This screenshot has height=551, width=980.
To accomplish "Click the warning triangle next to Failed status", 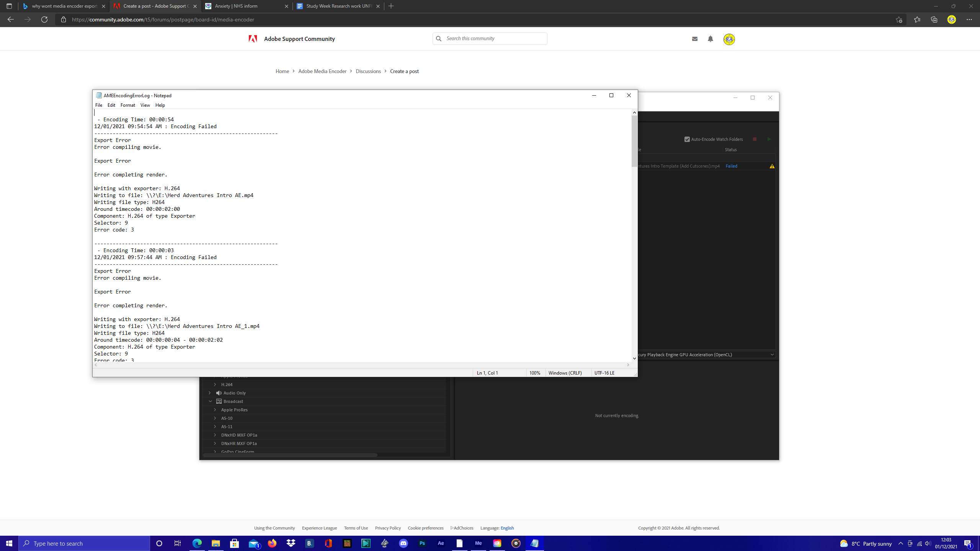I will pyautogui.click(x=772, y=166).
